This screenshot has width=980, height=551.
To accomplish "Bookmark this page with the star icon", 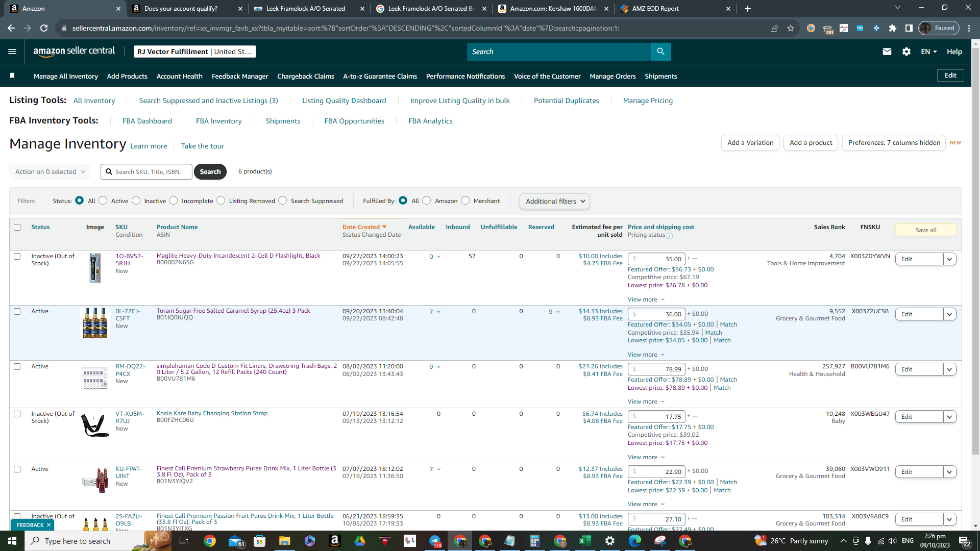I will coord(791,28).
